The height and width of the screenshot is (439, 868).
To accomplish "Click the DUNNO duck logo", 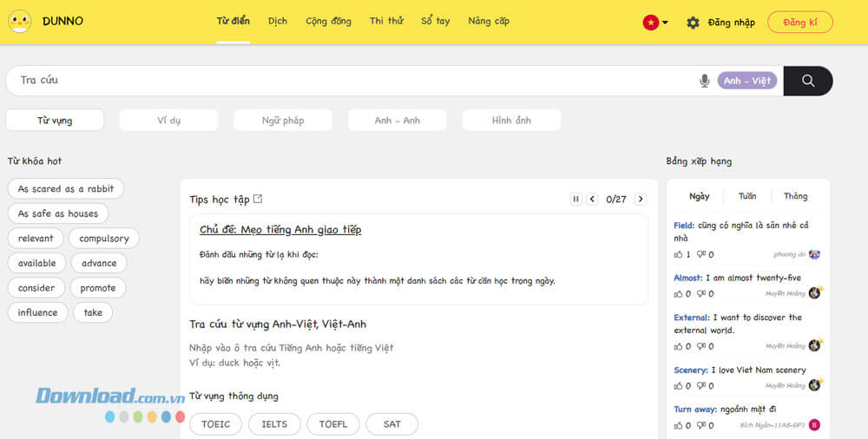I will pos(20,22).
